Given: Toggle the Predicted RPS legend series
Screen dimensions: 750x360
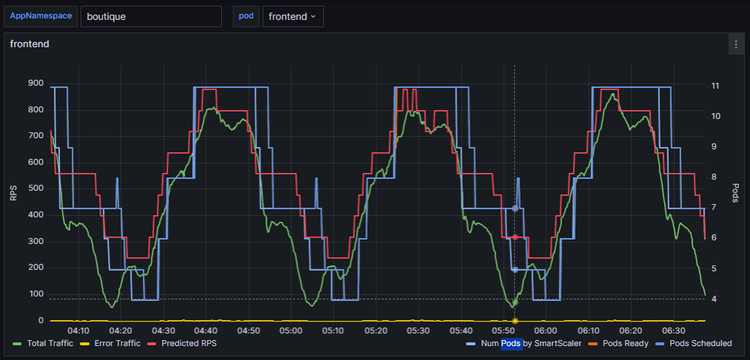Looking at the screenshot, I should 189,343.
